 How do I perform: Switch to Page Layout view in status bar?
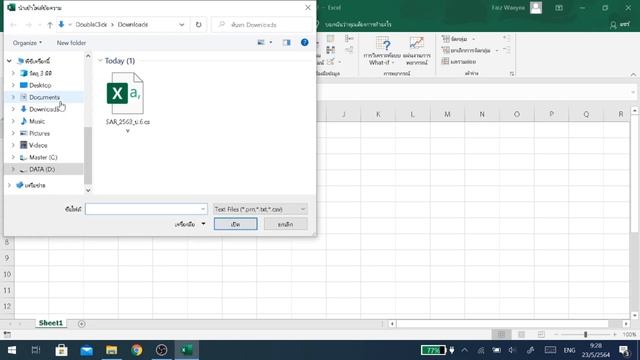point(521,335)
